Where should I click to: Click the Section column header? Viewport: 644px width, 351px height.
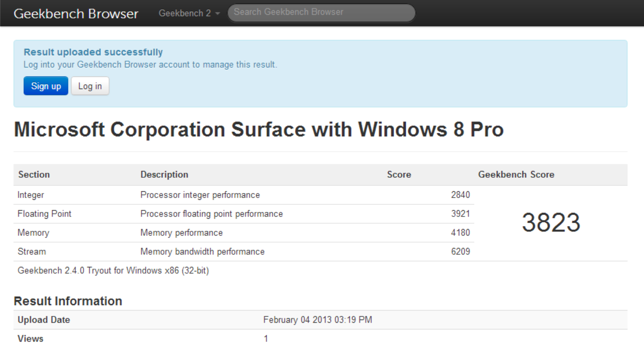pyautogui.click(x=34, y=175)
